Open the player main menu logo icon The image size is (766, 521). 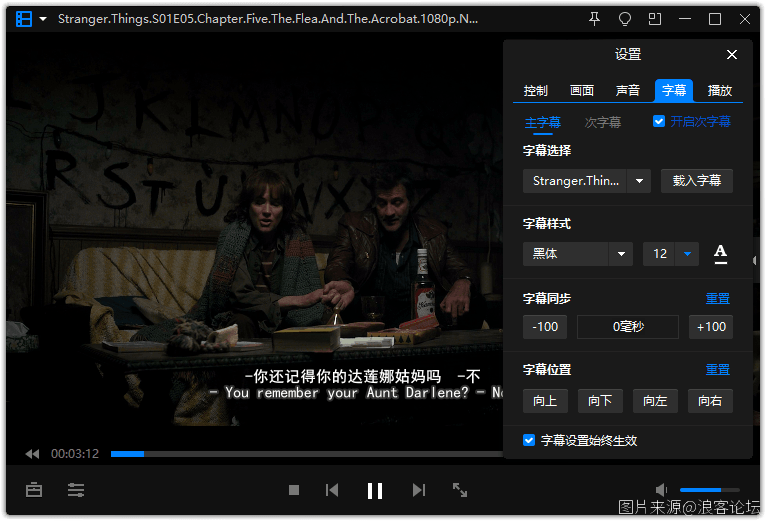tap(24, 19)
